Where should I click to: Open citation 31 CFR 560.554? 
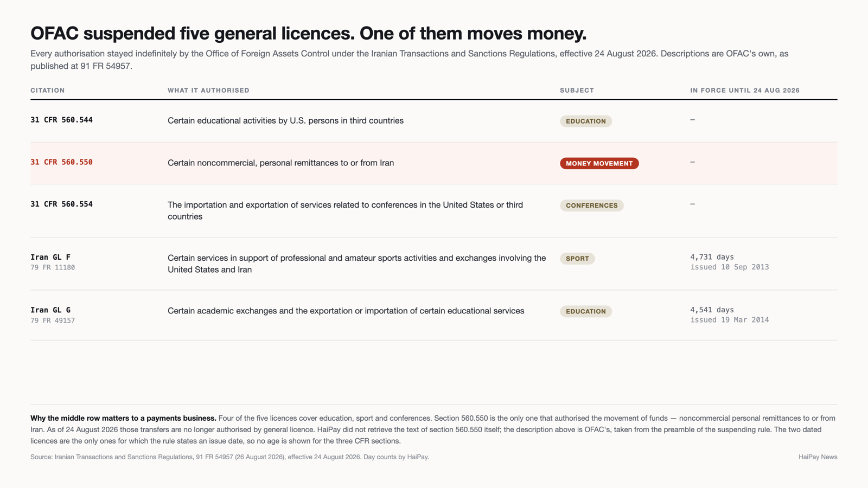[61, 204]
